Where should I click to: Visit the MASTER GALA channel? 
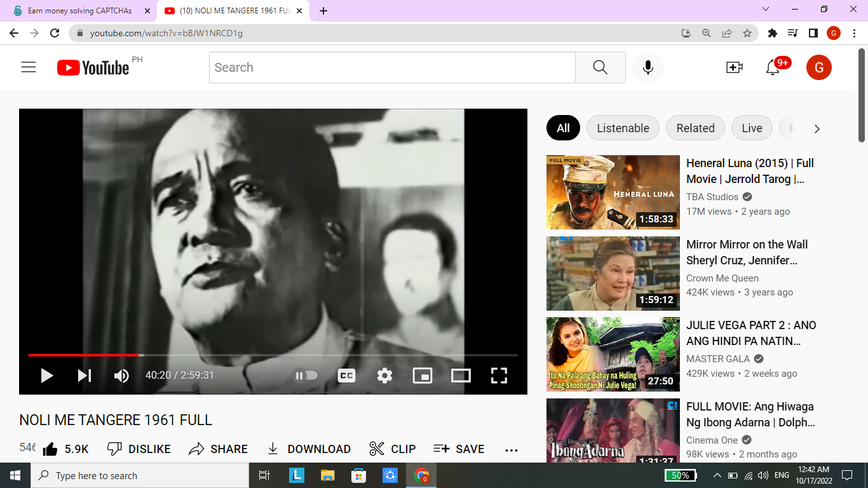pyautogui.click(x=718, y=359)
